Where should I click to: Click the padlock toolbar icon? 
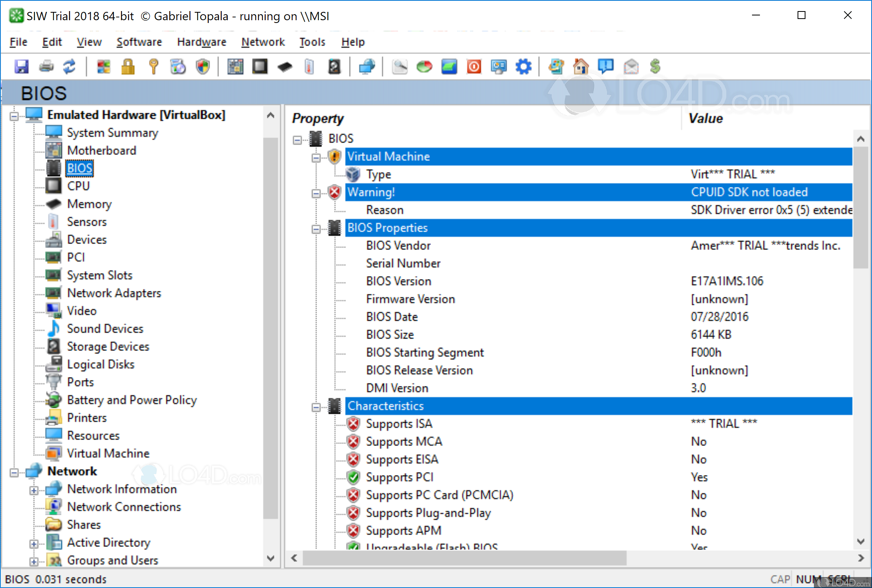click(x=128, y=67)
